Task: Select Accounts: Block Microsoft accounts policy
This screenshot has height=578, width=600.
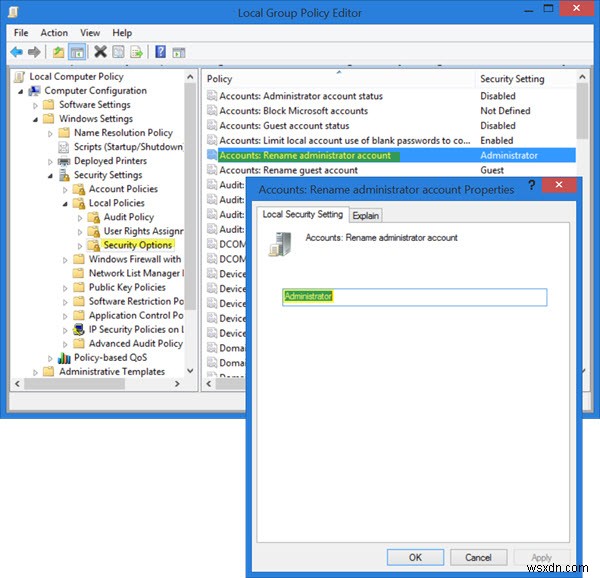Action: [293, 111]
